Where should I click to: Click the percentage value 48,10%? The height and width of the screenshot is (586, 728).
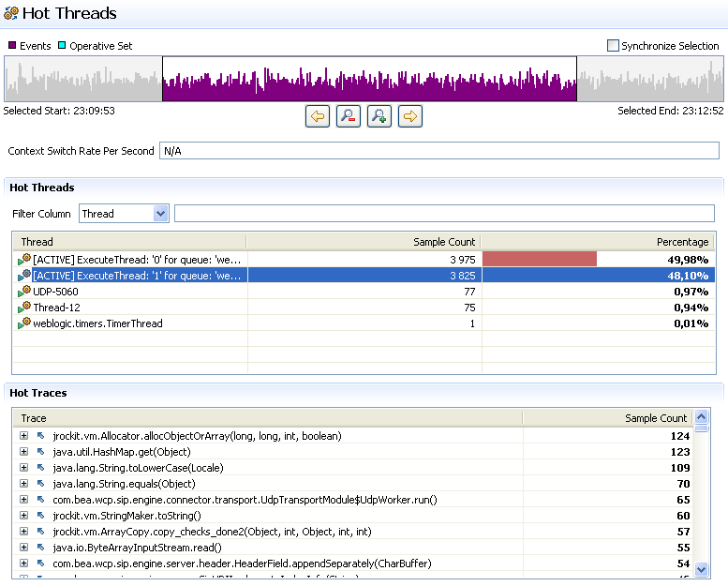(x=688, y=276)
